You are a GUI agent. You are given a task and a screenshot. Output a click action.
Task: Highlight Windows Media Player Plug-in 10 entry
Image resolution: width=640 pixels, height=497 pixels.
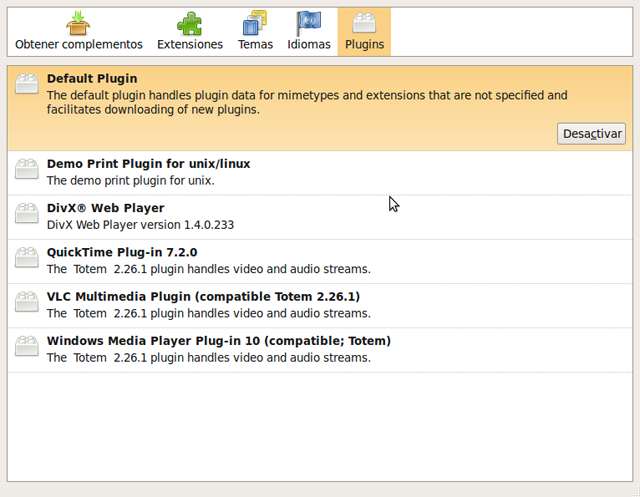(x=218, y=340)
